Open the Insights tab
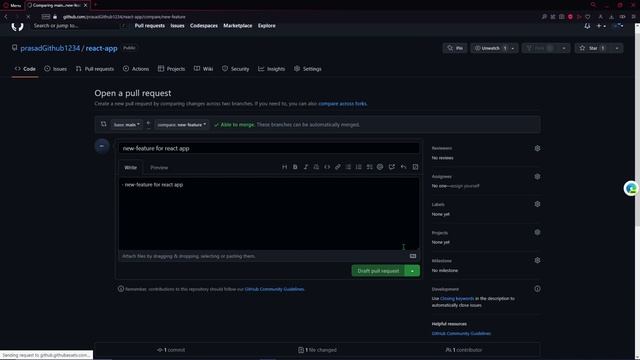The height and width of the screenshot is (360, 640). click(271, 69)
